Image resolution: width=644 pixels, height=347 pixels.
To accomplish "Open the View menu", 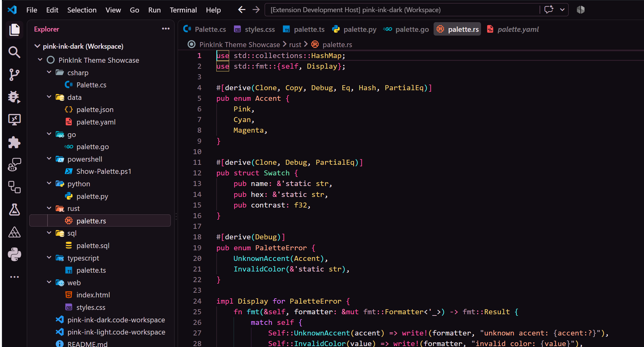I will click(113, 10).
